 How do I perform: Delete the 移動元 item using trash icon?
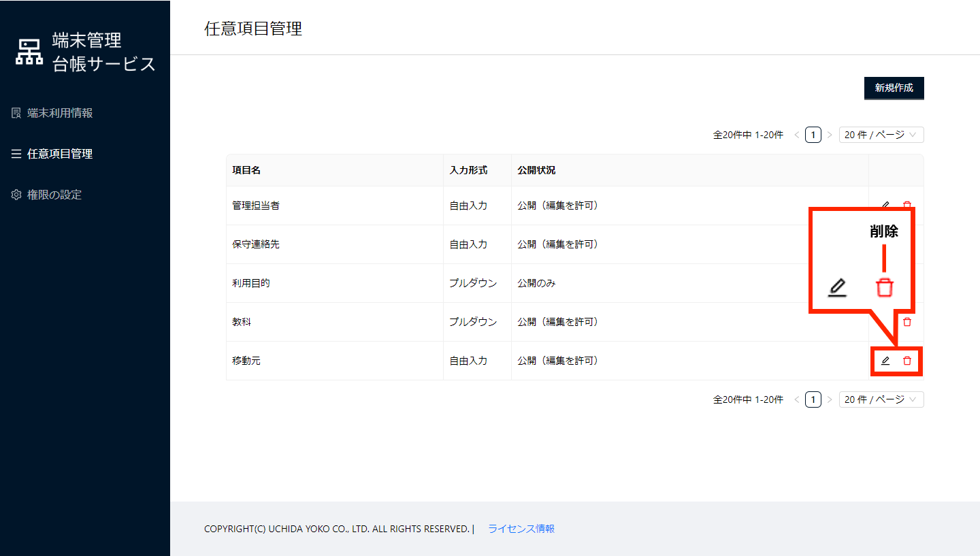(907, 361)
